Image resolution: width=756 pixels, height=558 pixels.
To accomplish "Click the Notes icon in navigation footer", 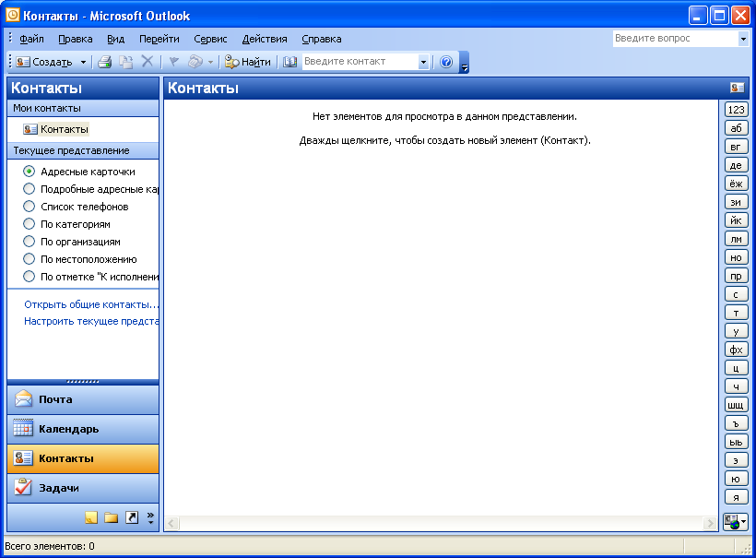I will click(x=91, y=517).
